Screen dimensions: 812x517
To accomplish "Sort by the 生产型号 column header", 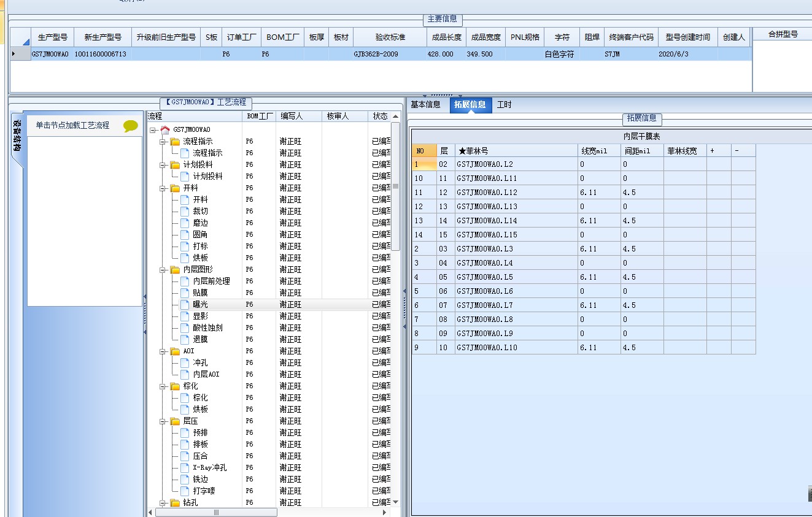I will (x=52, y=37).
